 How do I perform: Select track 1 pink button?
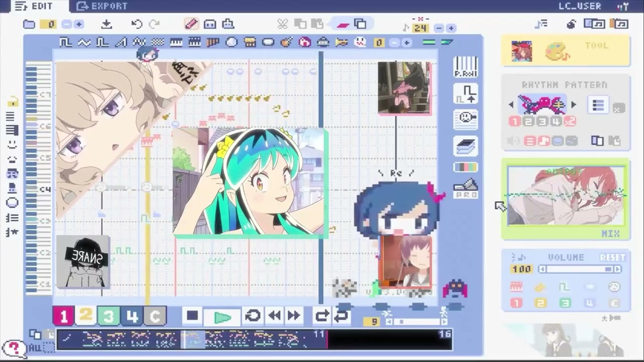63,316
